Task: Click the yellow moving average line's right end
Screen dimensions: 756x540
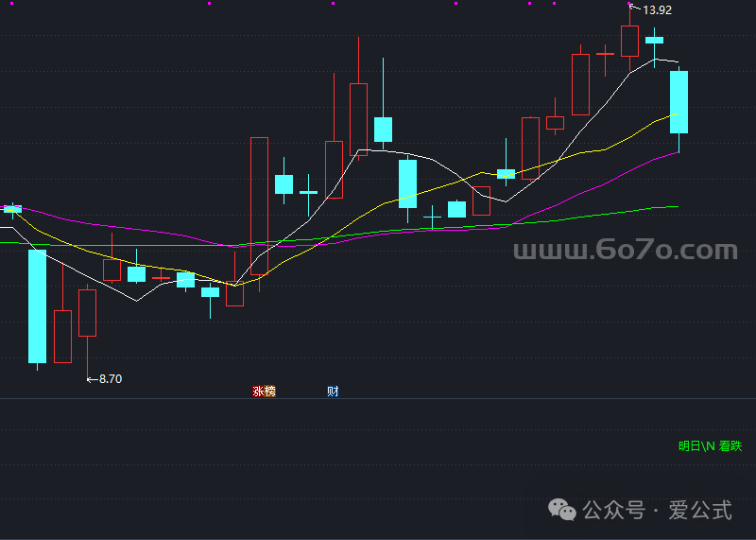Action: click(x=676, y=113)
